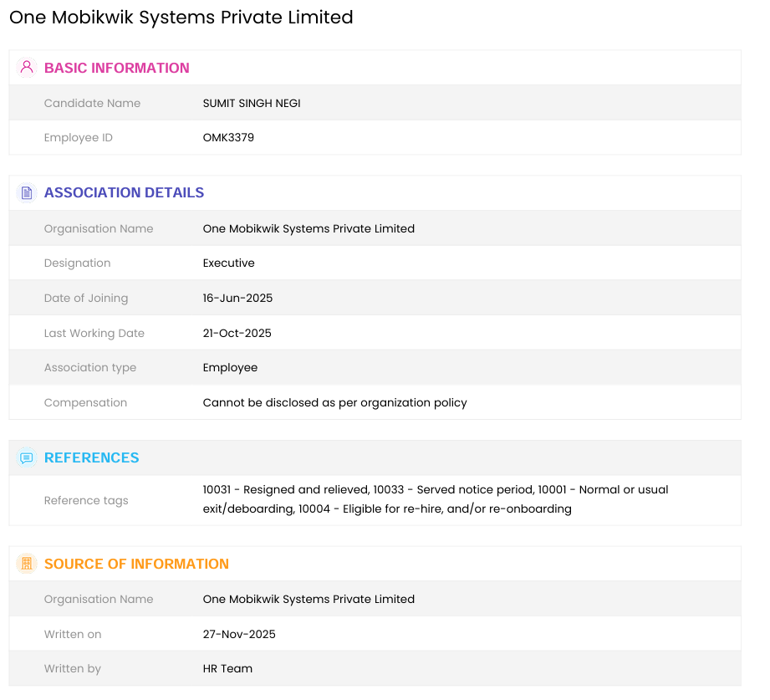Click the Source of Information building icon
Screen dimensions: 770x700
coord(27,564)
